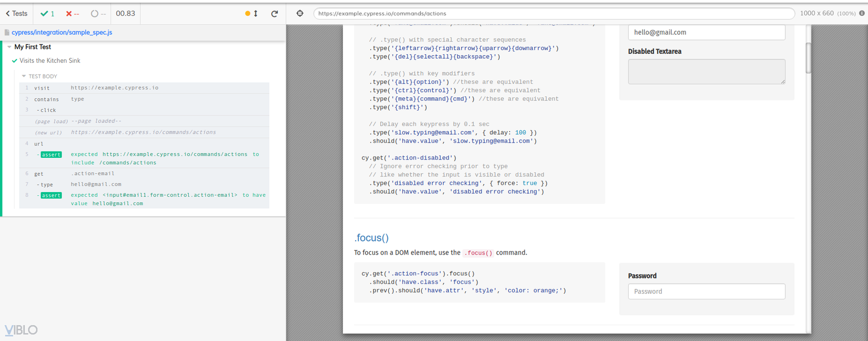Toggle the auto-scrolling arrows icon

[x=256, y=14]
